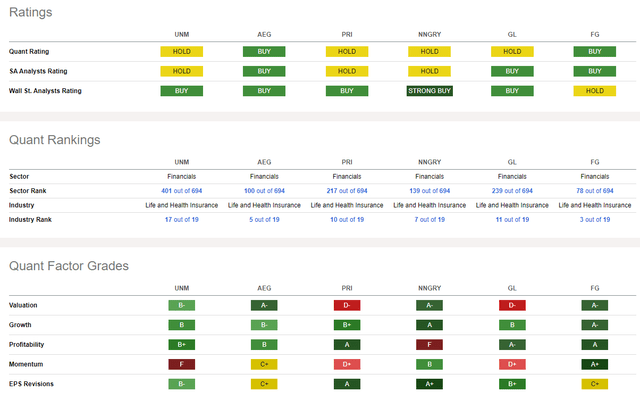Select UNM EPS Revisions grade B-
640x400 pixels.
[x=182, y=384]
